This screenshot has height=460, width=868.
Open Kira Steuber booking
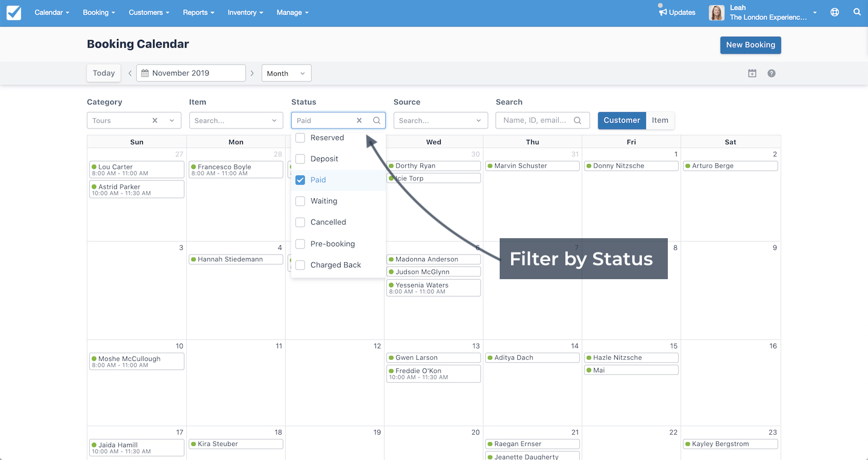pyautogui.click(x=236, y=444)
